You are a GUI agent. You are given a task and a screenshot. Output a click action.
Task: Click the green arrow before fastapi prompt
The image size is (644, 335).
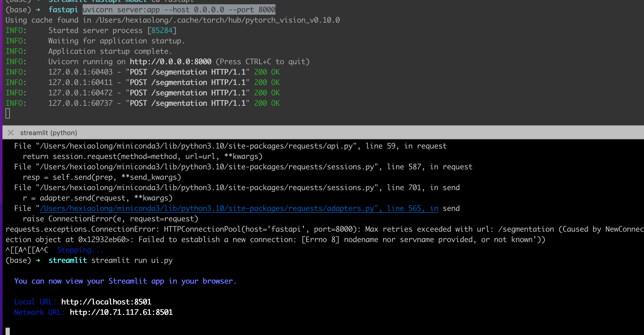(x=38, y=10)
